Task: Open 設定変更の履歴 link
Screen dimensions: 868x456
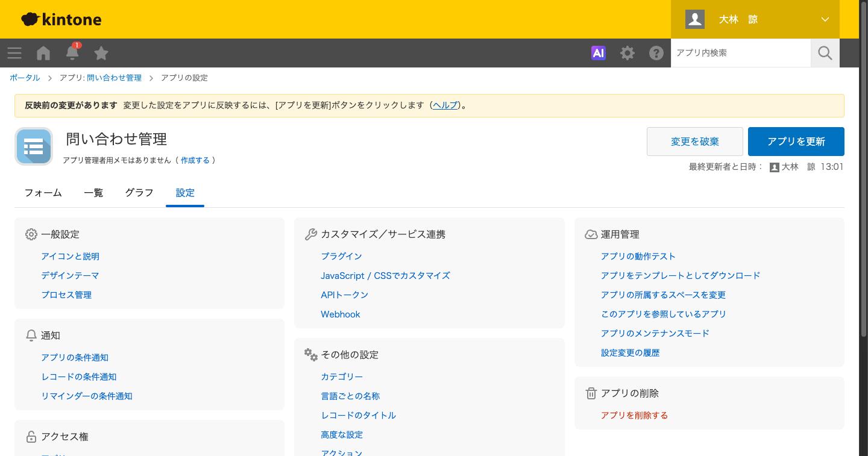Action: (x=630, y=352)
